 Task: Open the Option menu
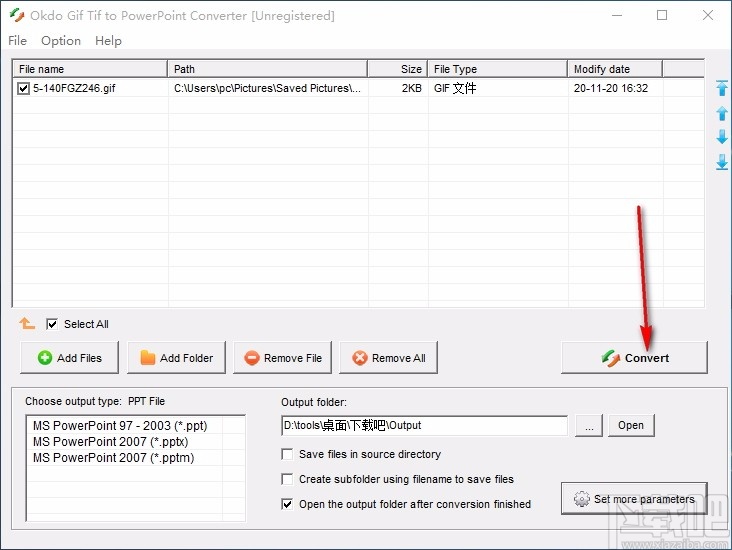click(x=61, y=41)
